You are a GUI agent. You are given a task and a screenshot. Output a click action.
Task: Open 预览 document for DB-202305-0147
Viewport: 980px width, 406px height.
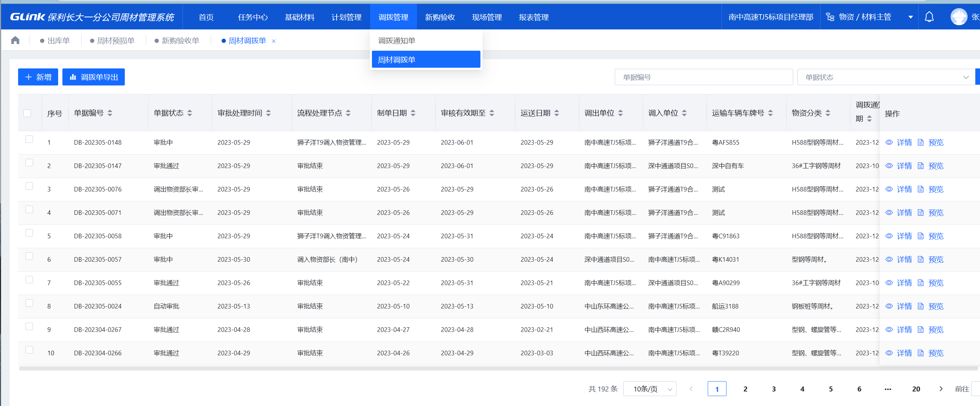pos(931,166)
